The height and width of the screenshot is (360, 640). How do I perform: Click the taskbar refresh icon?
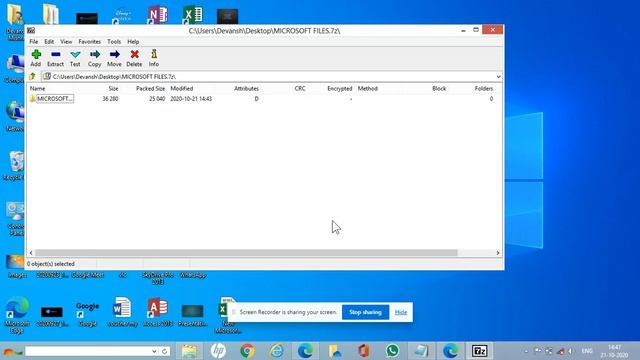164,351
